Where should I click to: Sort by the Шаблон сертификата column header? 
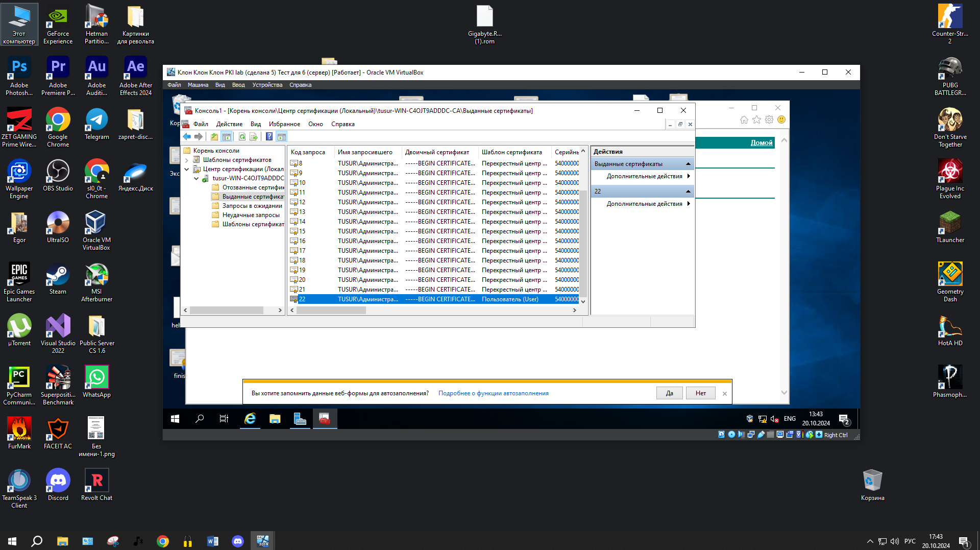click(515, 152)
